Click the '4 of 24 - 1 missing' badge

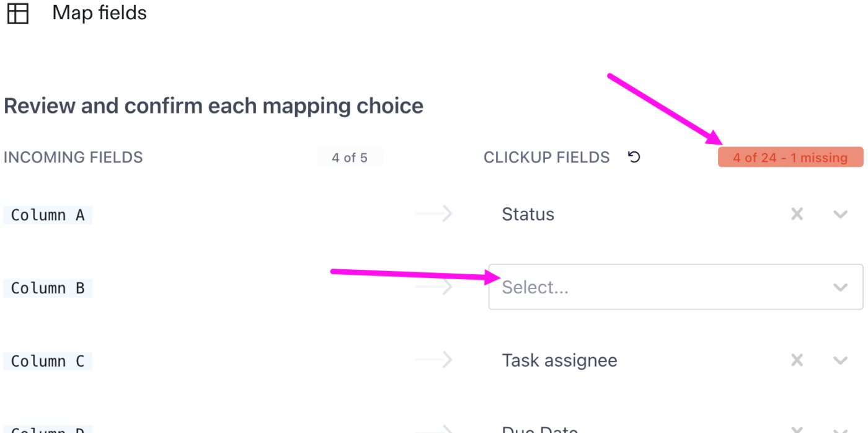pyautogui.click(x=790, y=157)
